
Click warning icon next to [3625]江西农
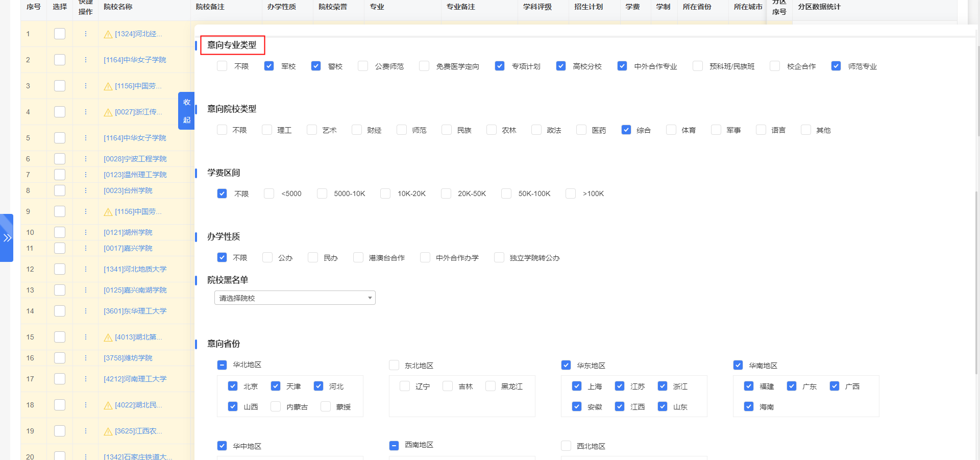click(x=108, y=431)
